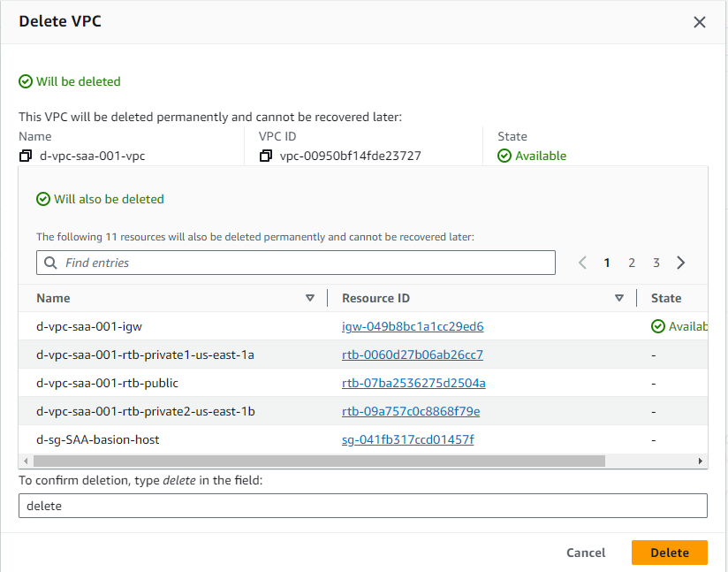Go to previous page of resources

tap(582, 263)
